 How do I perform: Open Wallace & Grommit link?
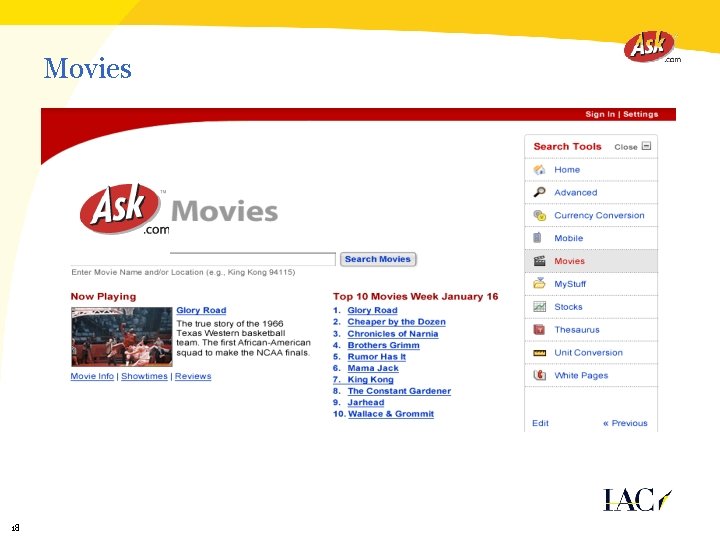[x=391, y=414]
